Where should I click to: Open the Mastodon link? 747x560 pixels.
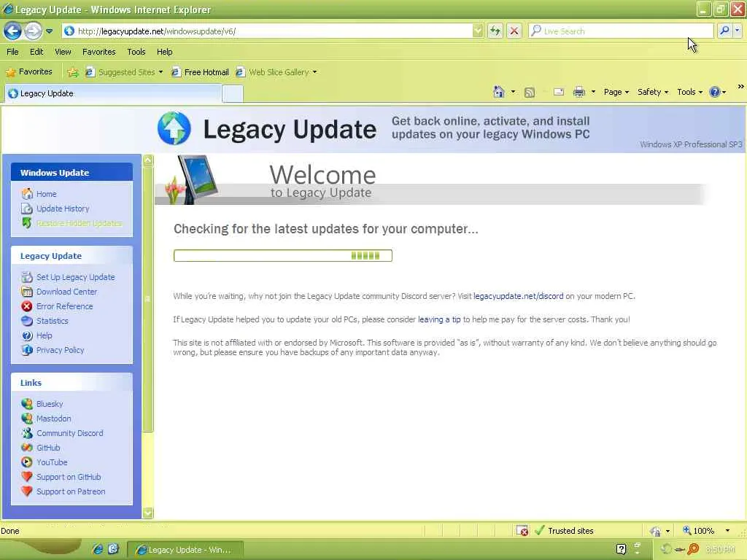coord(54,419)
